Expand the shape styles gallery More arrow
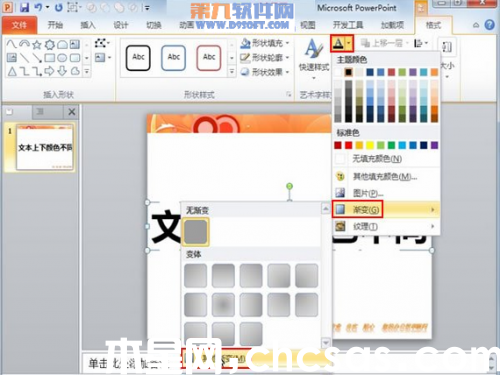500x375 pixels. [232, 71]
